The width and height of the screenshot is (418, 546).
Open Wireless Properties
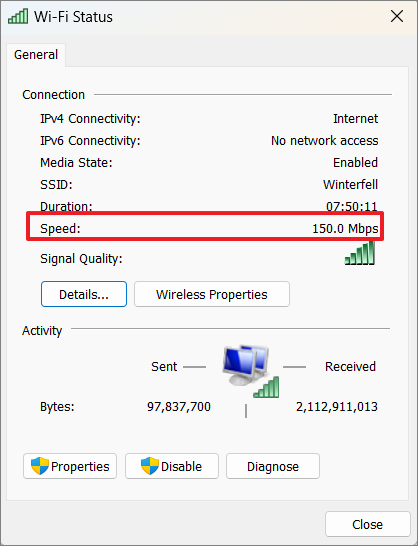point(212,294)
